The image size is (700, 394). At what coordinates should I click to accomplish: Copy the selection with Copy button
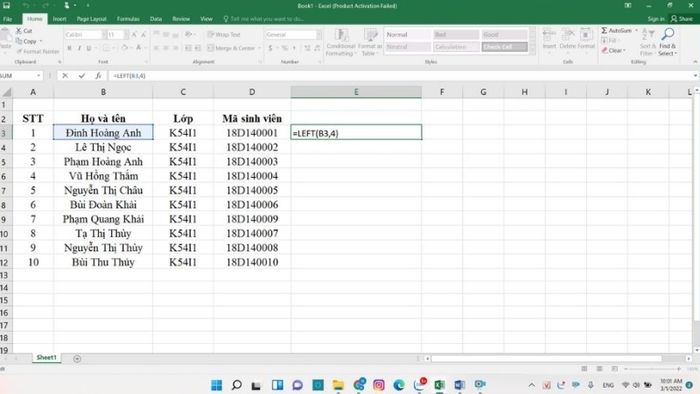(x=26, y=41)
